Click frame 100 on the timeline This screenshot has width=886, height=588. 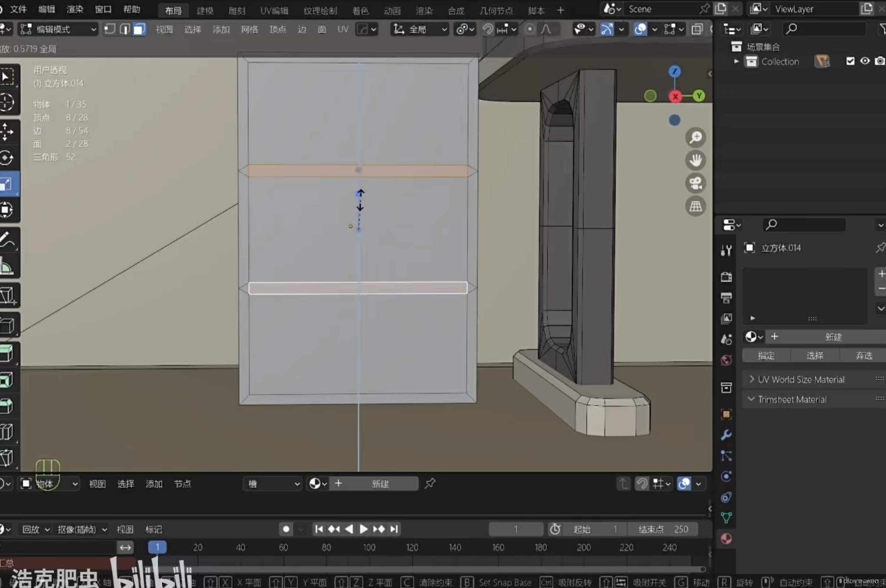click(369, 547)
